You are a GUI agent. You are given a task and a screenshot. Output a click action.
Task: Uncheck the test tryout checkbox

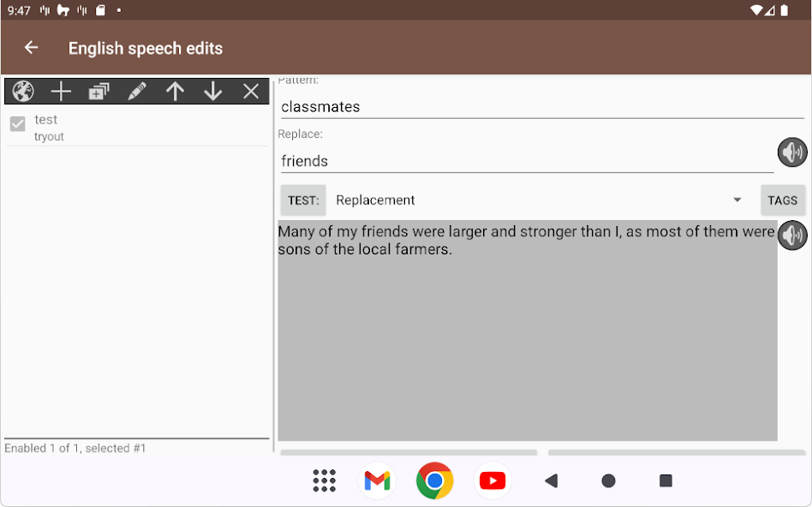[x=18, y=124]
